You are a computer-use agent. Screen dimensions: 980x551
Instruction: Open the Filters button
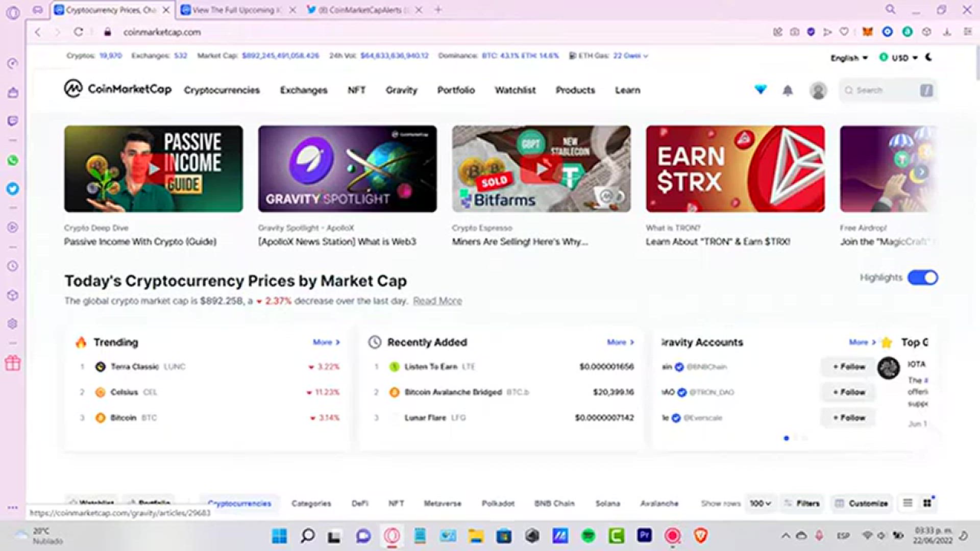click(802, 503)
